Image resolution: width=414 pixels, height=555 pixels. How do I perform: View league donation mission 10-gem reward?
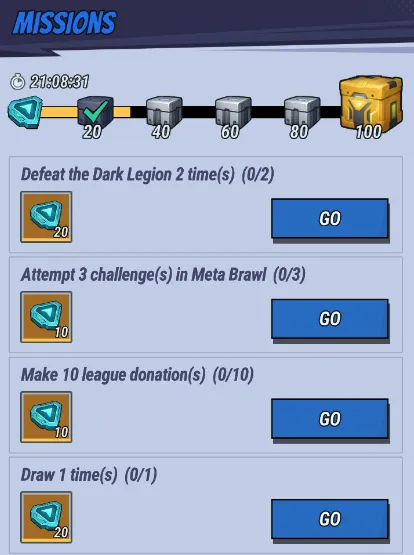46,417
